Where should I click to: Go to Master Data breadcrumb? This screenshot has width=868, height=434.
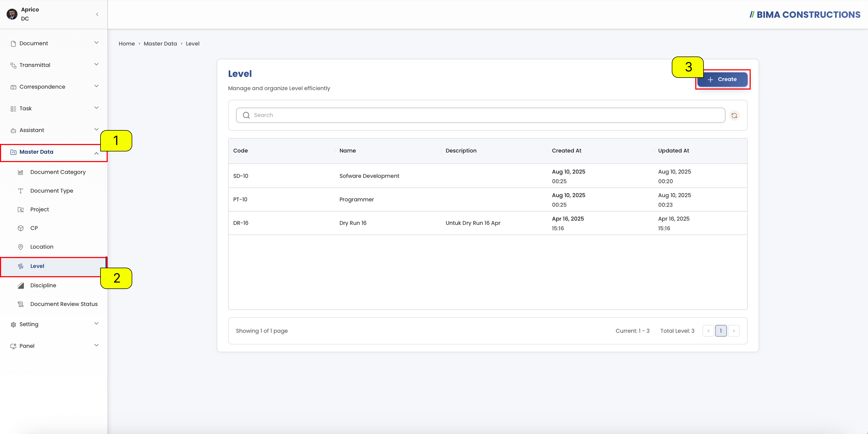click(x=160, y=44)
